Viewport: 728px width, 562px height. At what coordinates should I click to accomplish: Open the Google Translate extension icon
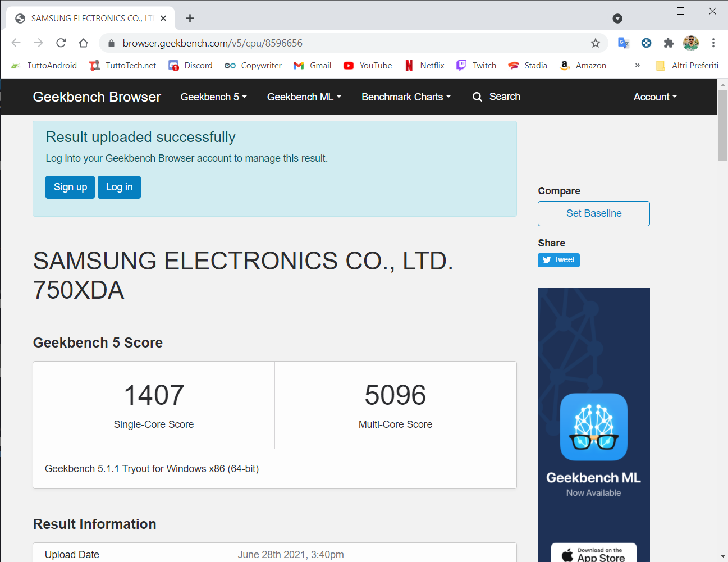[623, 43]
